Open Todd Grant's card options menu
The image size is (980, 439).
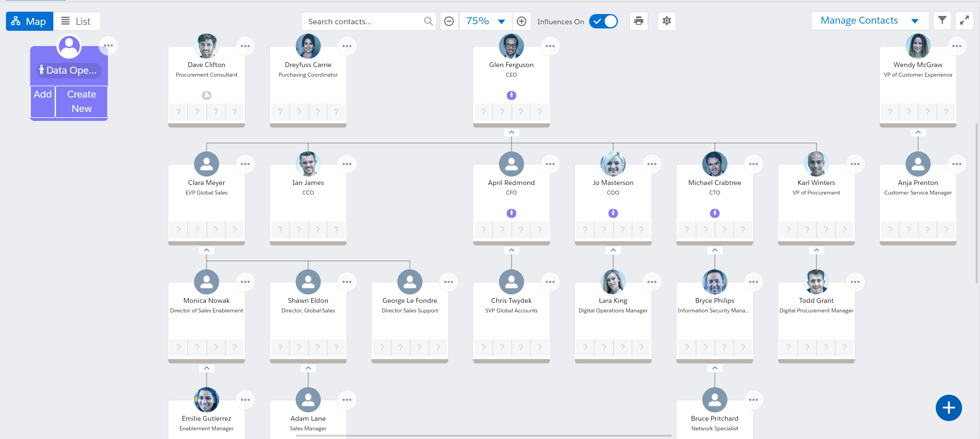coord(855,282)
